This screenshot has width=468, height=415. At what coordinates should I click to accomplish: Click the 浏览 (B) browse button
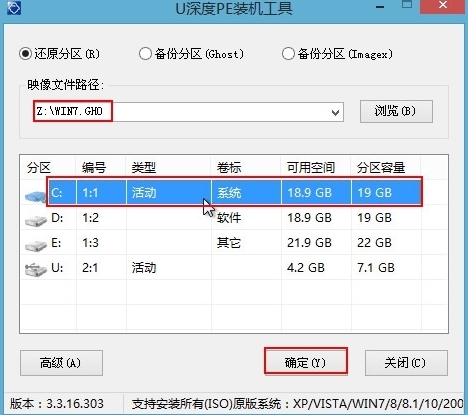tap(396, 111)
